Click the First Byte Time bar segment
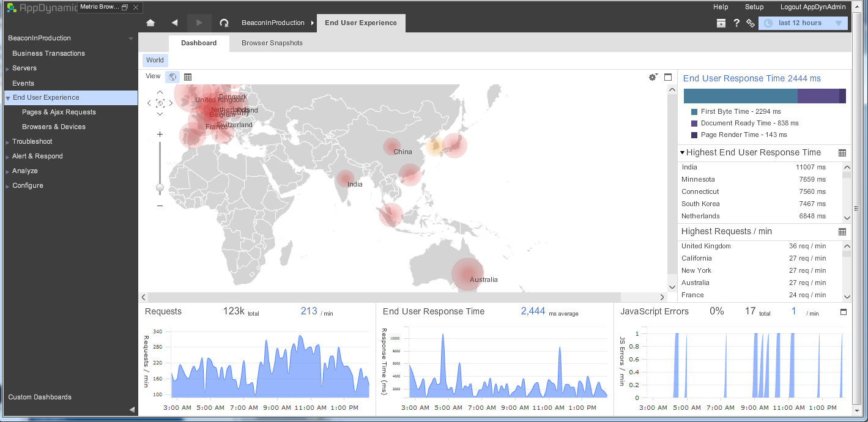 point(740,96)
